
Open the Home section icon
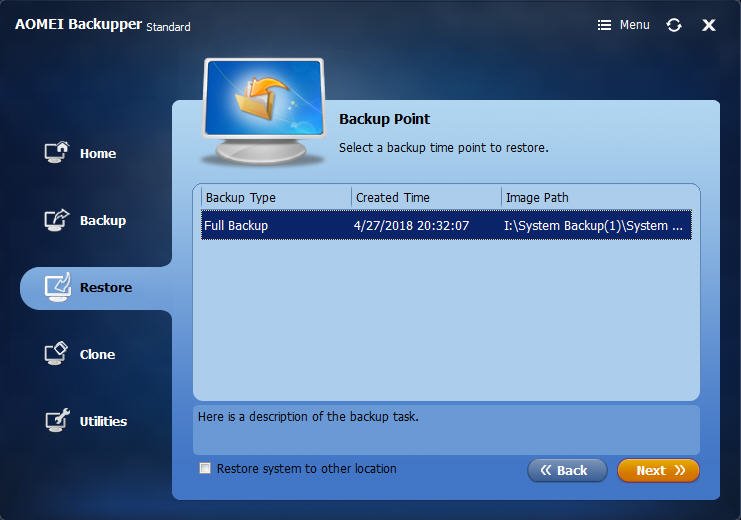click(57, 152)
